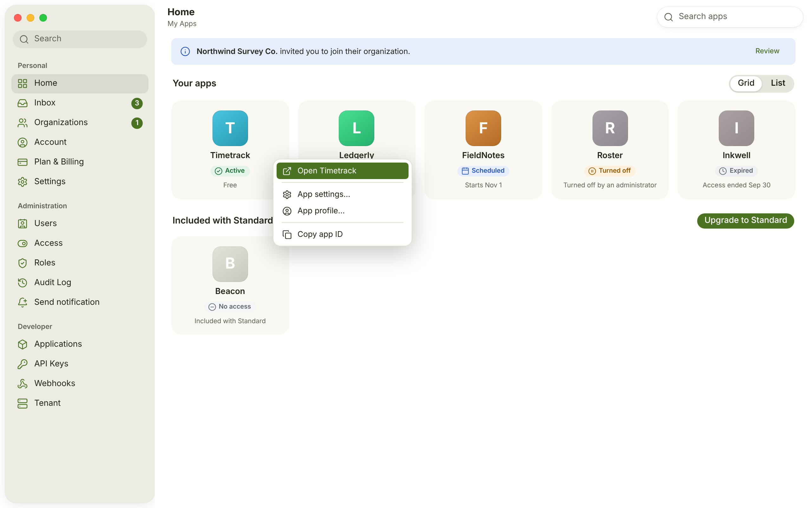Select Home in the sidebar
The width and height of the screenshot is (812, 508).
[x=80, y=83]
